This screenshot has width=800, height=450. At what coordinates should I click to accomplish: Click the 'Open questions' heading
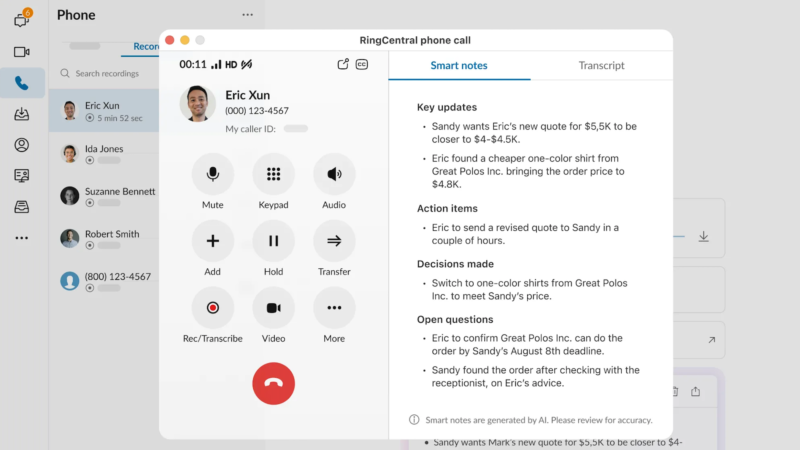click(x=455, y=319)
